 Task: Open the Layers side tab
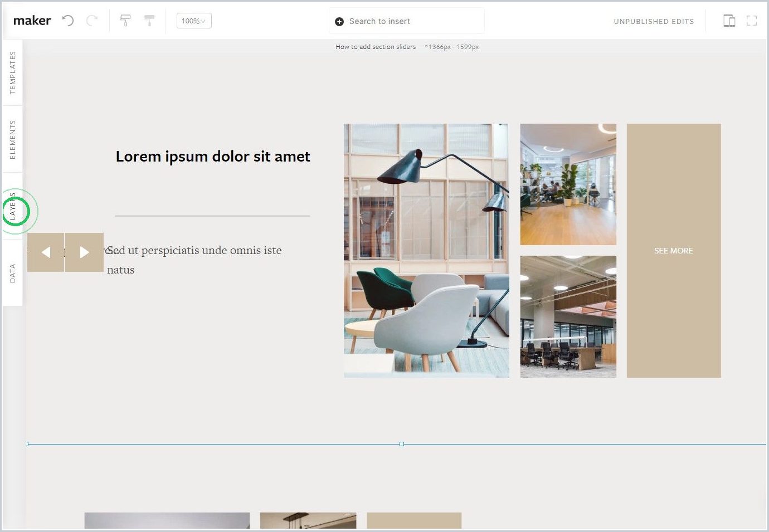pyautogui.click(x=12, y=206)
